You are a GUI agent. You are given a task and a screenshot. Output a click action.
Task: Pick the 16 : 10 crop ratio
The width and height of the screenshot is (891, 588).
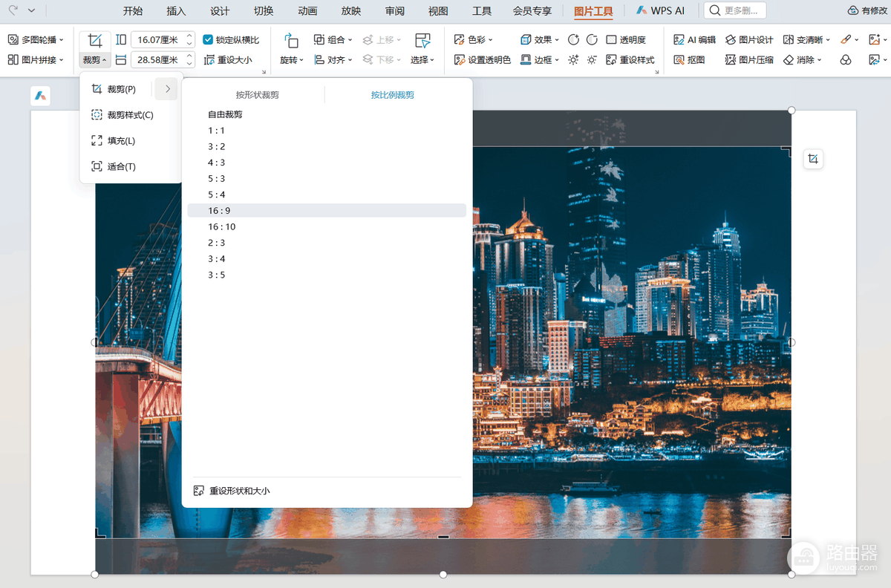click(327, 227)
